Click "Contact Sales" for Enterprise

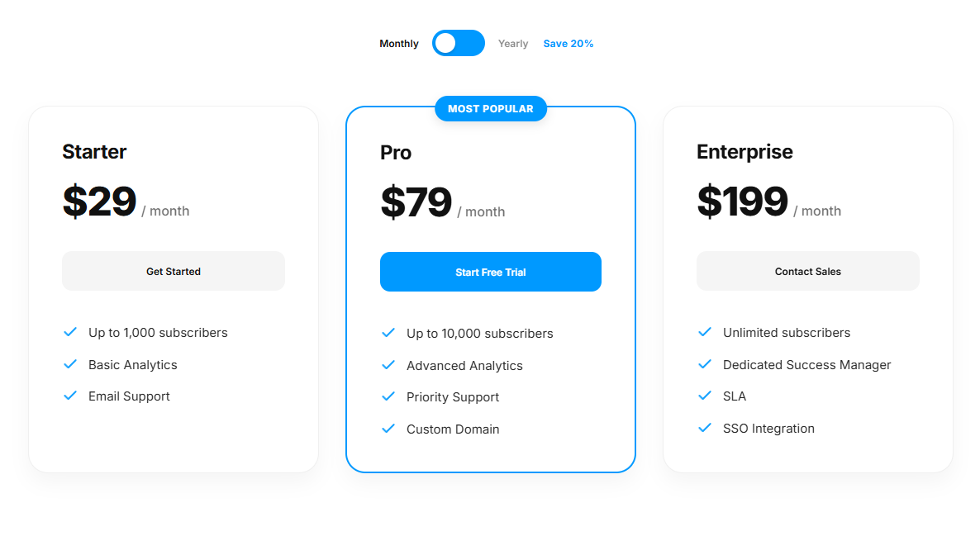[x=807, y=271]
